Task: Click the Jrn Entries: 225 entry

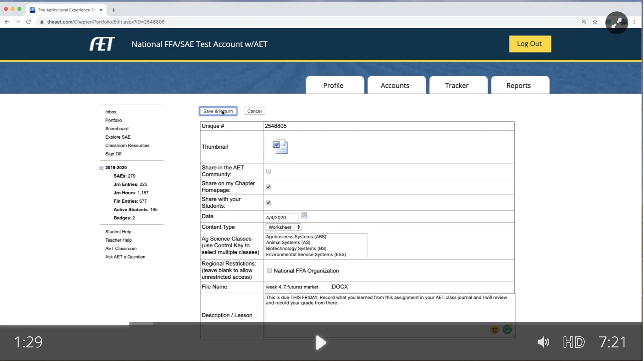Action: pyautogui.click(x=130, y=184)
